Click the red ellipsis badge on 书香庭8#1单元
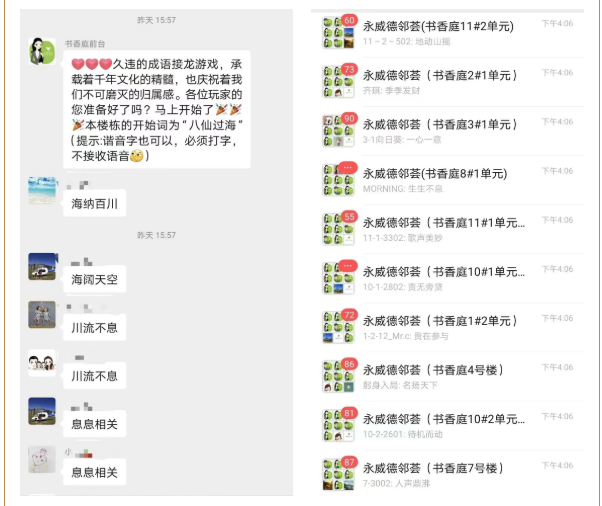Image resolution: width=602 pixels, height=506 pixels. pos(348,168)
